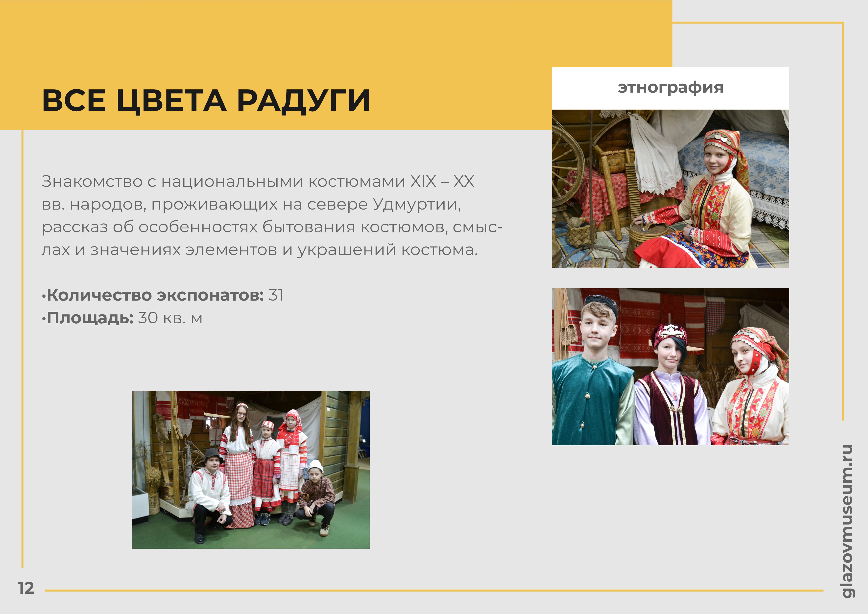
Task: Select the 'этнография' category label
Action: (670, 88)
